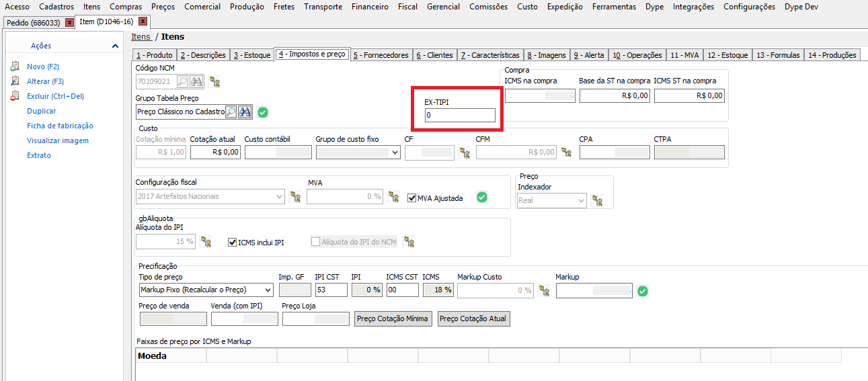Click magnifier icon in Grupo Tabela Preço

231,112
